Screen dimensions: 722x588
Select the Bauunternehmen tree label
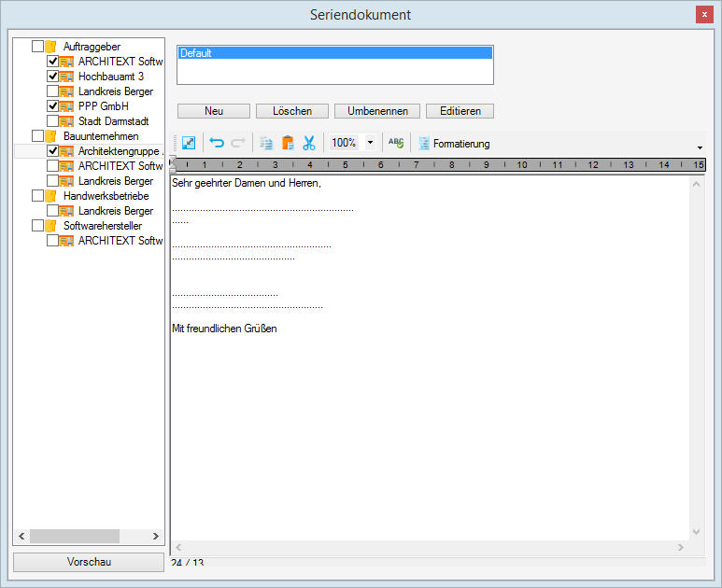[101, 136]
